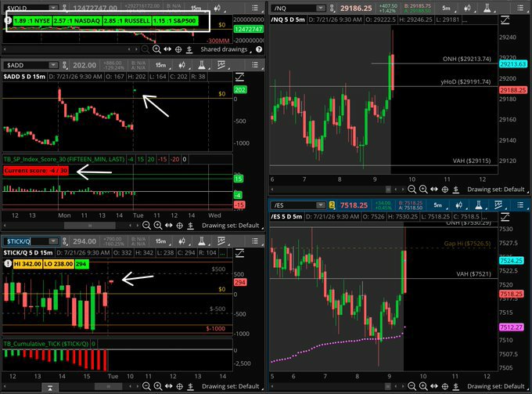Change the 15m timeframe on the $TICK/Q chart
Viewport: 532px width, 394px height.
pos(161,241)
